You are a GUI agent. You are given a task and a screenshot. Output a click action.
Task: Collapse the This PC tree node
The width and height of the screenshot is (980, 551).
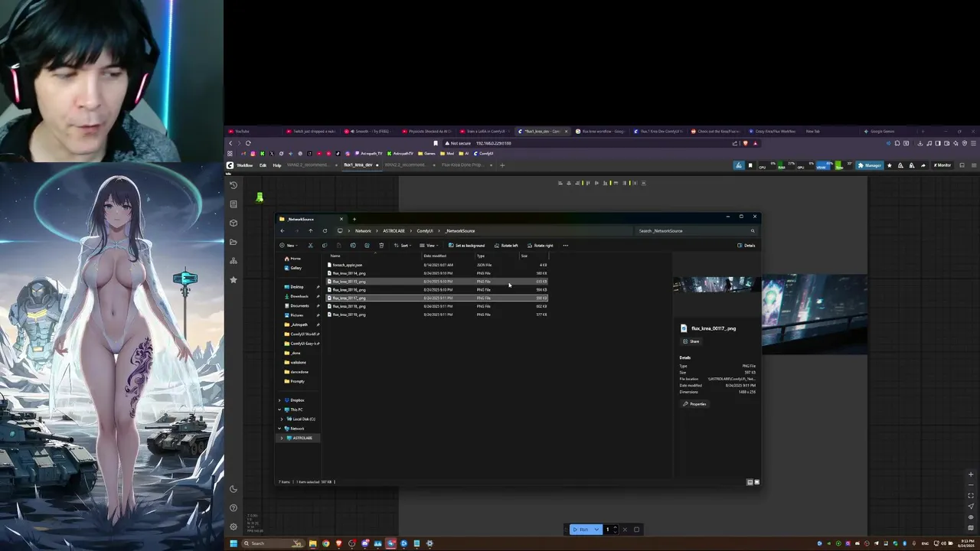279,409
